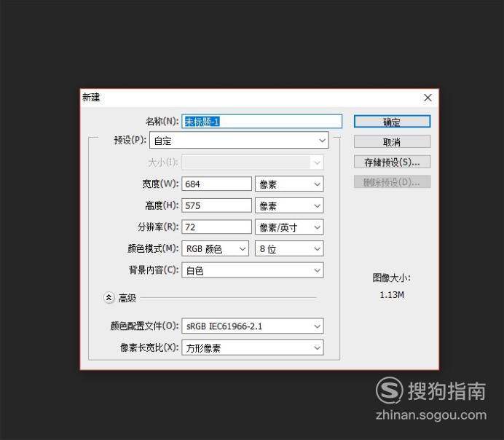Screen dimensions: 504x440
Task: Open the 背景内容 dropdown showing 白色
Action: [x=252, y=270]
